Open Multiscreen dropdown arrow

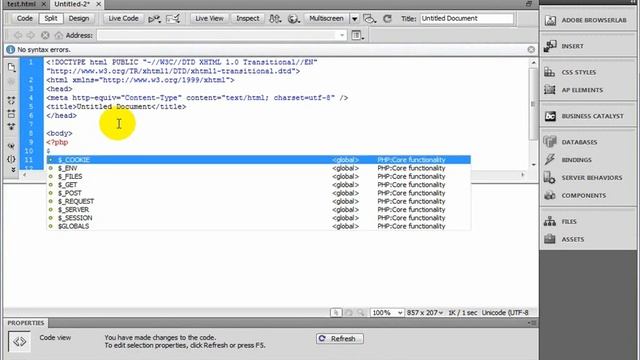(x=354, y=19)
